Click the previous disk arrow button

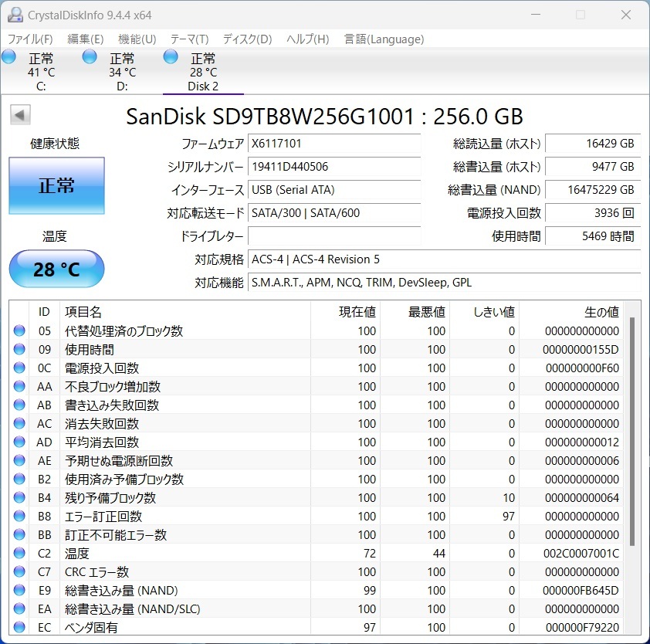coord(20,115)
